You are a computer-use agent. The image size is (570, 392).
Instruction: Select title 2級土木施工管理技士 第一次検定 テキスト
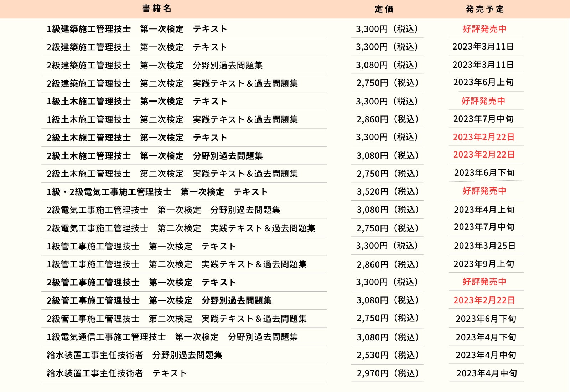(137, 138)
